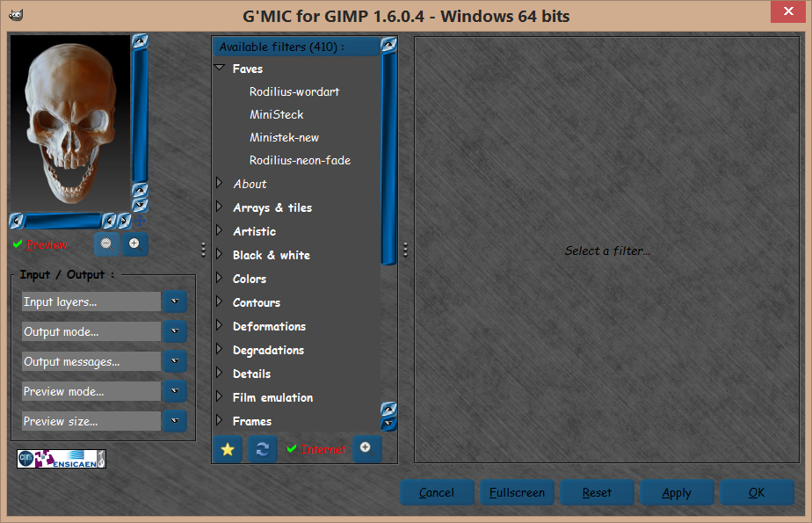The height and width of the screenshot is (523, 812).
Task: Open the Output messages dropdown
Action: [x=175, y=361]
